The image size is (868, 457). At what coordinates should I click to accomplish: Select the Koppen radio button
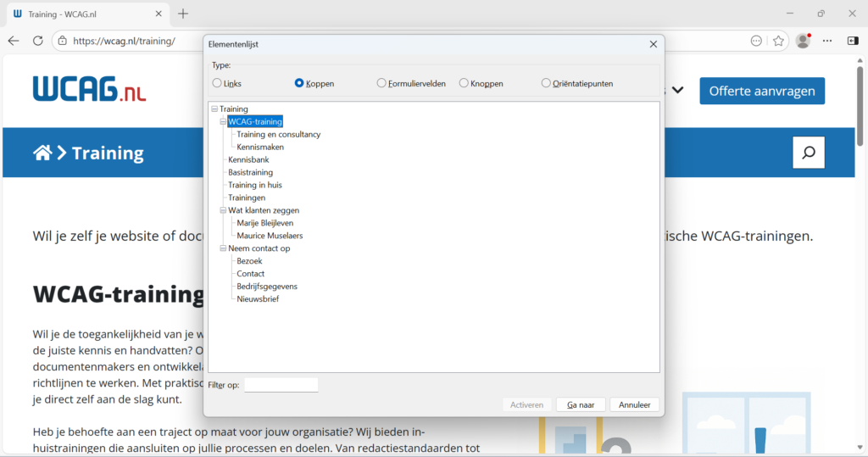click(x=299, y=83)
